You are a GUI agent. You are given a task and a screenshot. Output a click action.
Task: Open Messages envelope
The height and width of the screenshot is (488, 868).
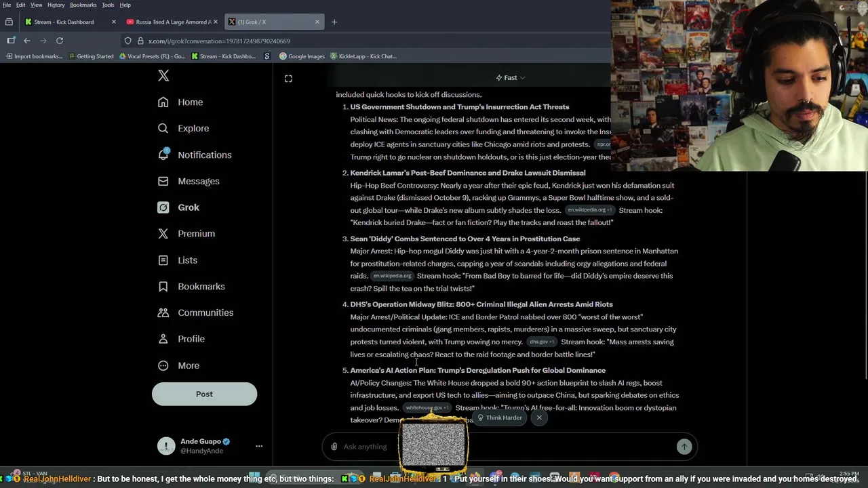tap(189, 181)
